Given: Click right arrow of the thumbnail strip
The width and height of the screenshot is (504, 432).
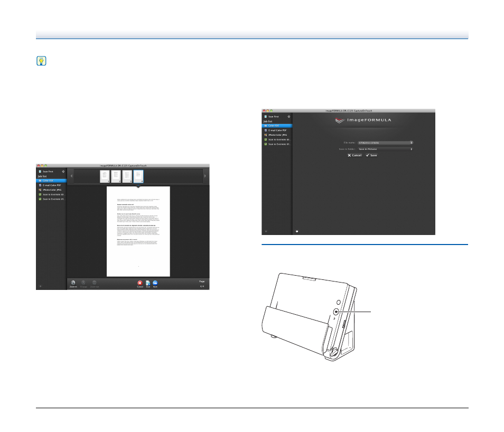Looking at the screenshot, I should click(x=205, y=176).
